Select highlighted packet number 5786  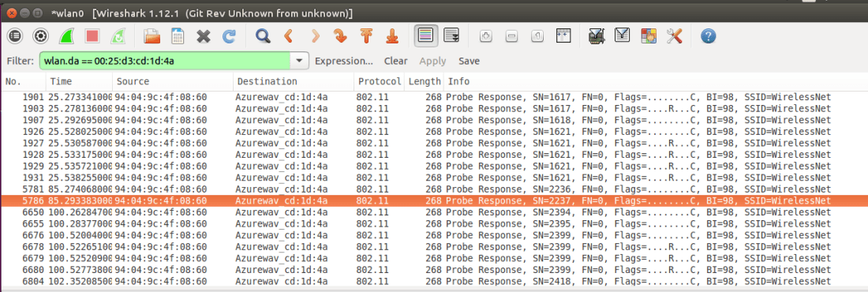point(434,200)
